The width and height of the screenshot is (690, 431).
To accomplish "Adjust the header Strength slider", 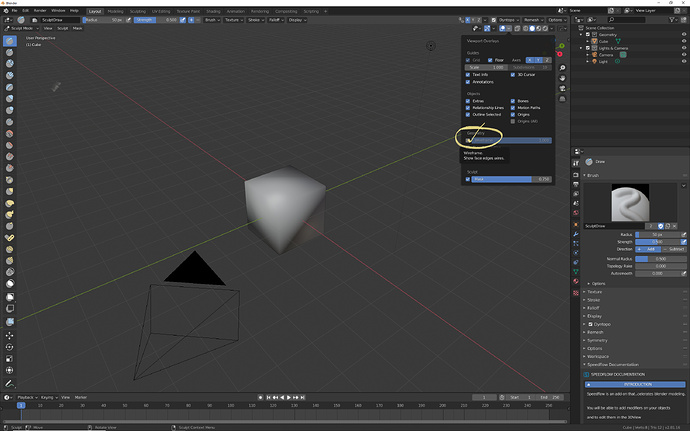I will pyautogui.click(x=156, y=20).
